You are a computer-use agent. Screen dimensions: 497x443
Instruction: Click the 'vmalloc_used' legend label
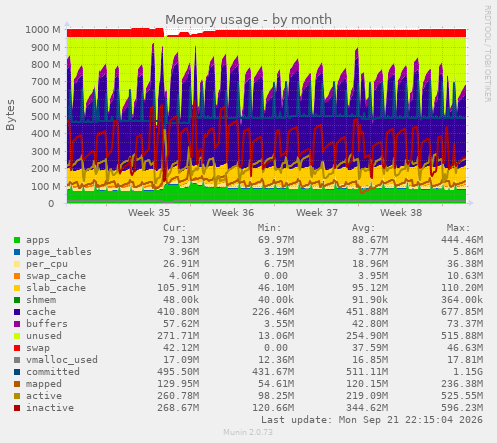[x=62, y=360]
